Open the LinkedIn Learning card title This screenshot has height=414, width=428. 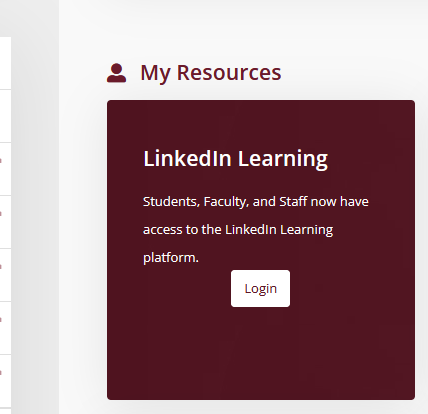pos(235,158)
